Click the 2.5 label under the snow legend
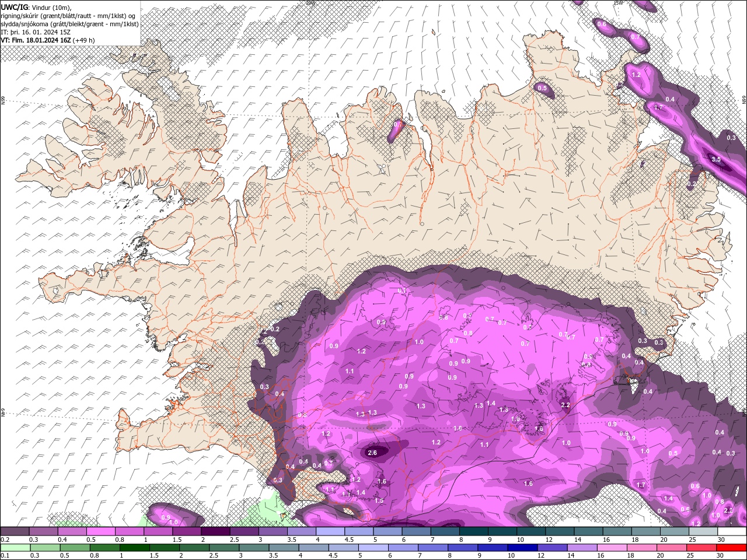 click(234, 540)
